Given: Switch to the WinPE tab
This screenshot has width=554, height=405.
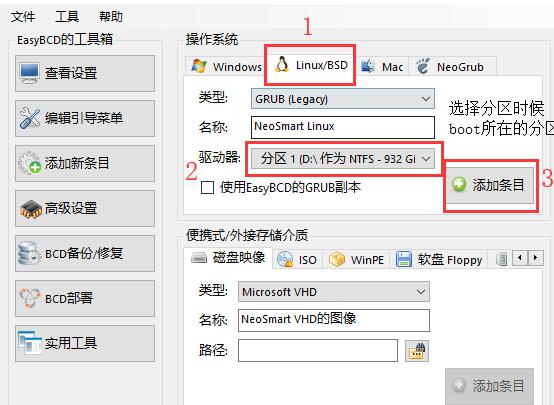Looking at the screenshot, I should pyautogui.click(x=356, y=260).
